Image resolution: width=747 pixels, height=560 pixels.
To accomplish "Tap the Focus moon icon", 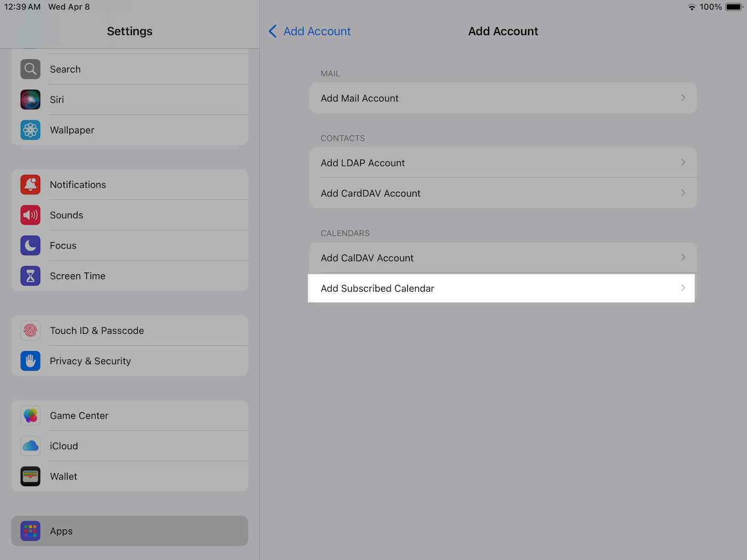I will click(30, 245).
